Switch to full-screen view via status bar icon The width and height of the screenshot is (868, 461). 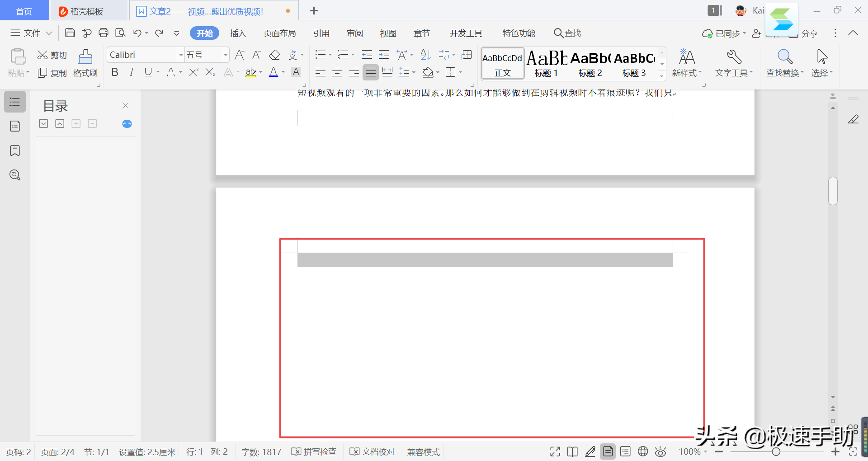tap(555, 451)
